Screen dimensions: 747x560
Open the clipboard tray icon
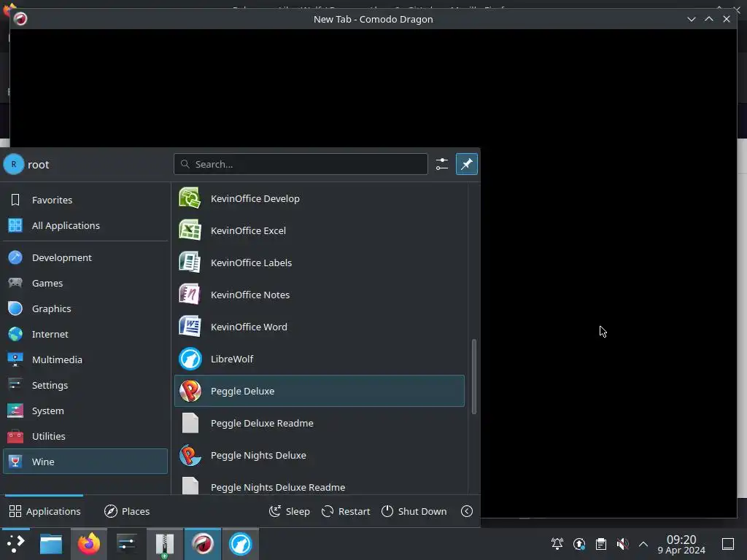pos(601,544)
